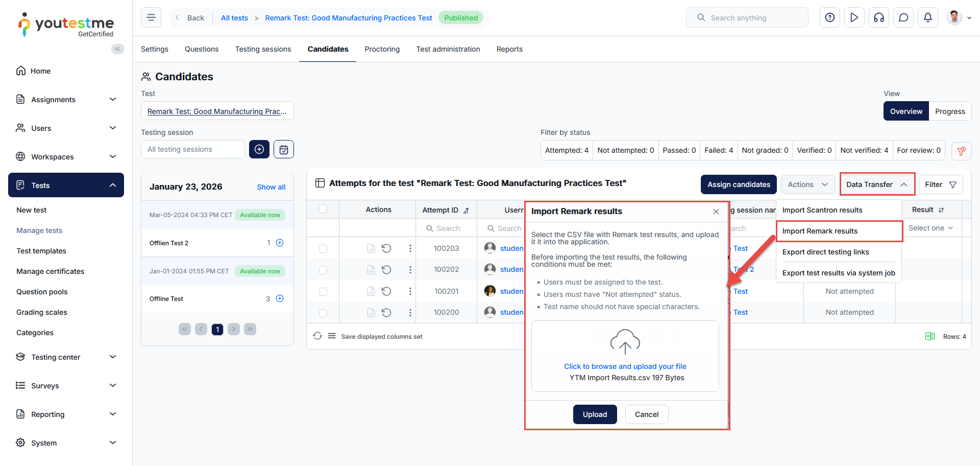The height and width of the screenshot is (466, 980).
Task: Tick the checkbox for attempt 100203
Action: 323,249
